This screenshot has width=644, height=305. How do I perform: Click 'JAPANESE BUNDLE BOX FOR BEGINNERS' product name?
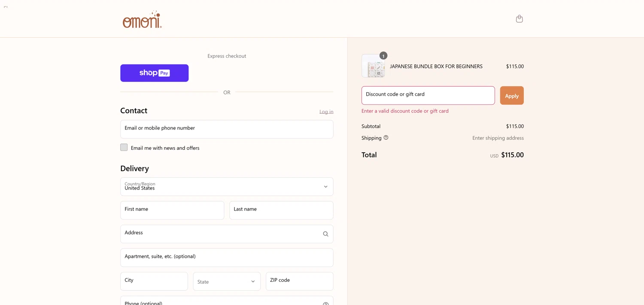[x=436, y=66]
